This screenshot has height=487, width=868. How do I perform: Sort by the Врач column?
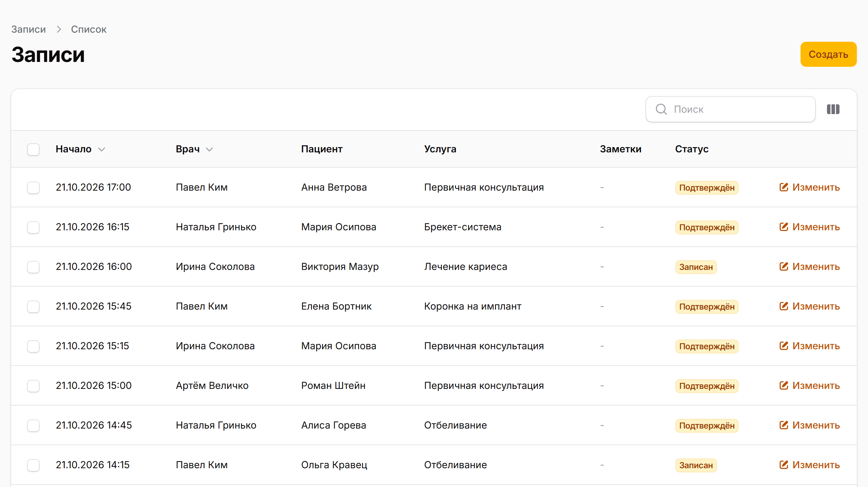(194, 149)
